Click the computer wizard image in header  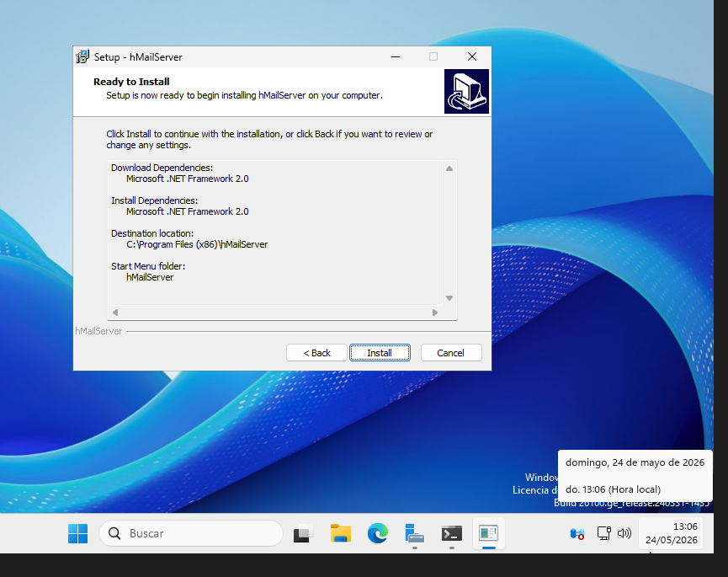[466, 92]
